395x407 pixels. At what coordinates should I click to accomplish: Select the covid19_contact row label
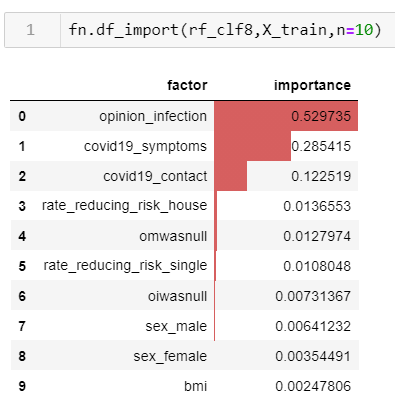pos(155,176)
